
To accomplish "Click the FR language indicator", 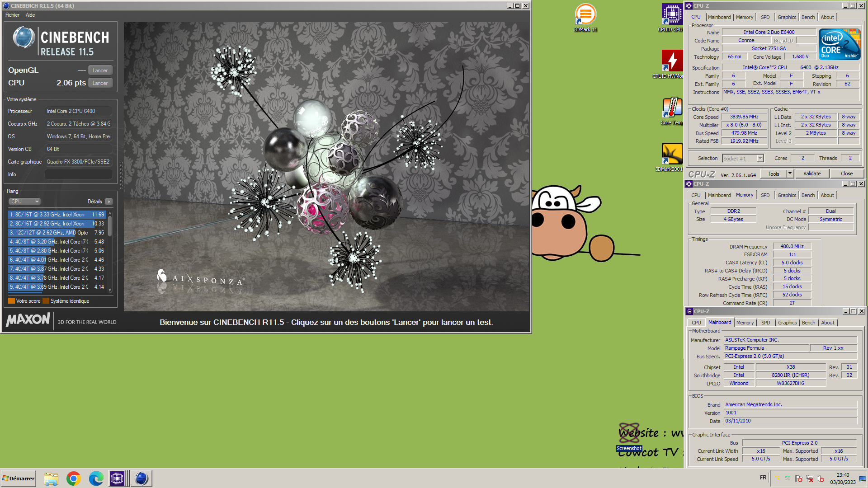I will pos(763,478).
